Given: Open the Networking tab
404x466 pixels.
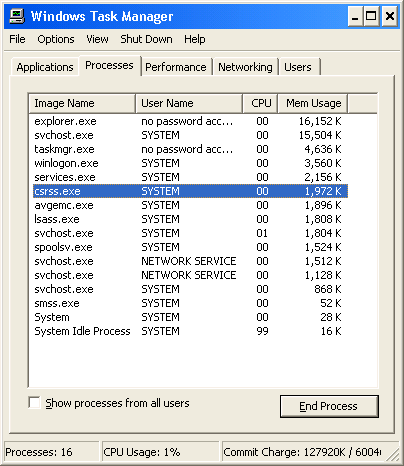Looking at the screenshot, I should tap(245, 67).
